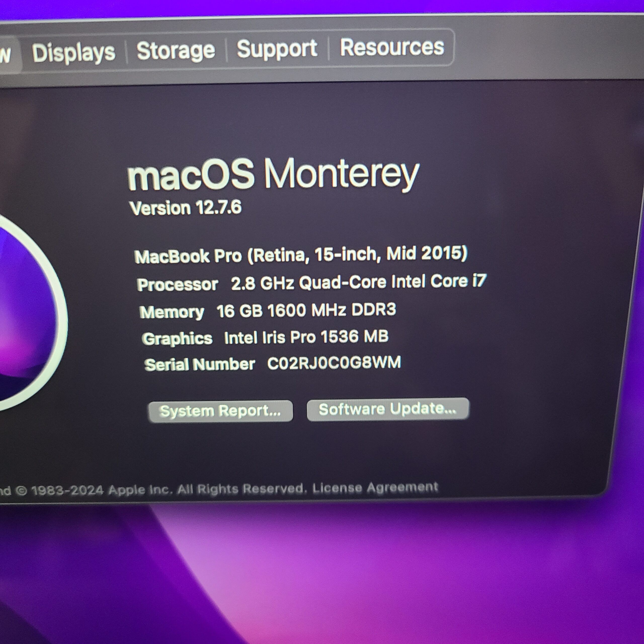The height and width of the screenshot is (644, 644).
Task: Open the License Agreement link
Action: 375,488
